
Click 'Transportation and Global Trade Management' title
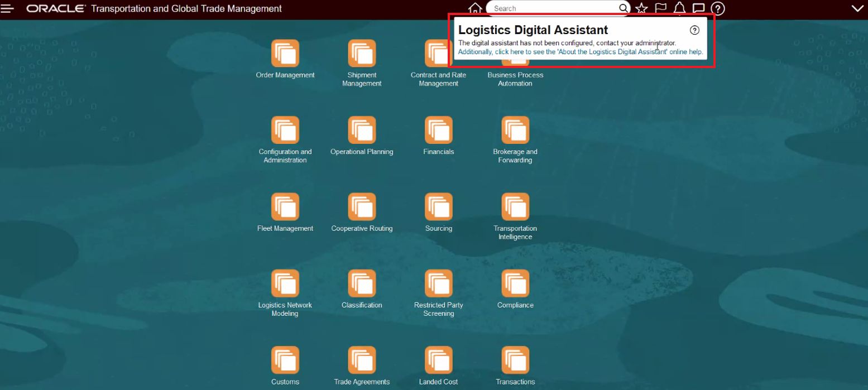(186, 8)
